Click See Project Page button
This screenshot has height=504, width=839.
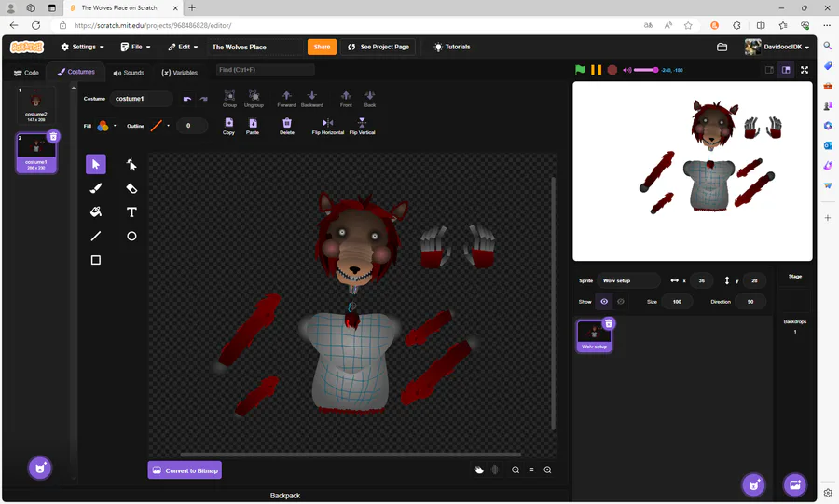click(378, 47)
